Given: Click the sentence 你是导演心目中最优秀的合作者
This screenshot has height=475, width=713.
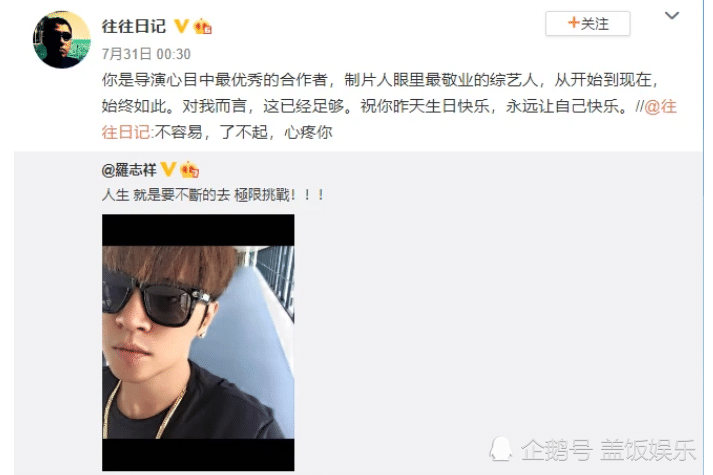Looking at the screenshot, I should coord(215,80).
